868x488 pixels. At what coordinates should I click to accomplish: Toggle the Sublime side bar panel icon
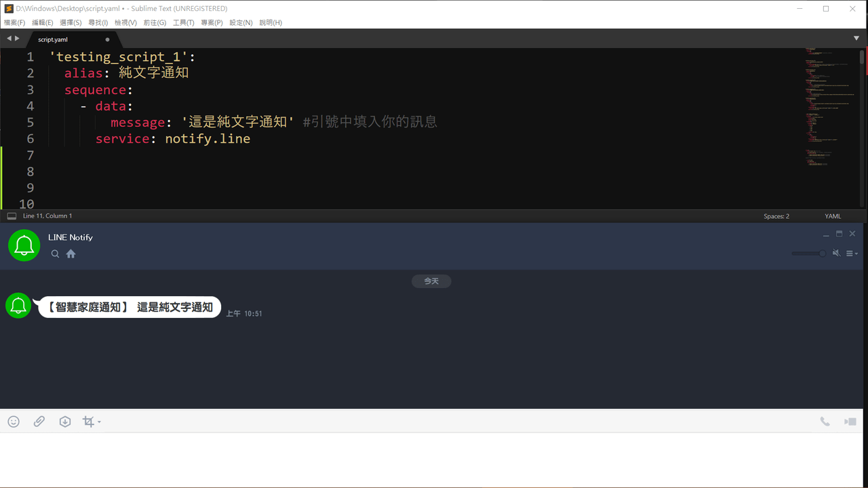click(12, 216)
